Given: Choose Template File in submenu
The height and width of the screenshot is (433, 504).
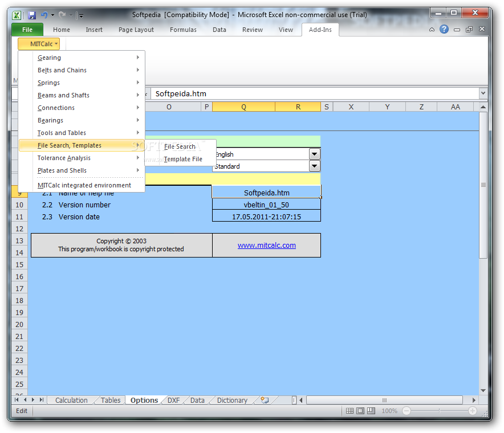Looking at the screenshot, I should [180, 159].
